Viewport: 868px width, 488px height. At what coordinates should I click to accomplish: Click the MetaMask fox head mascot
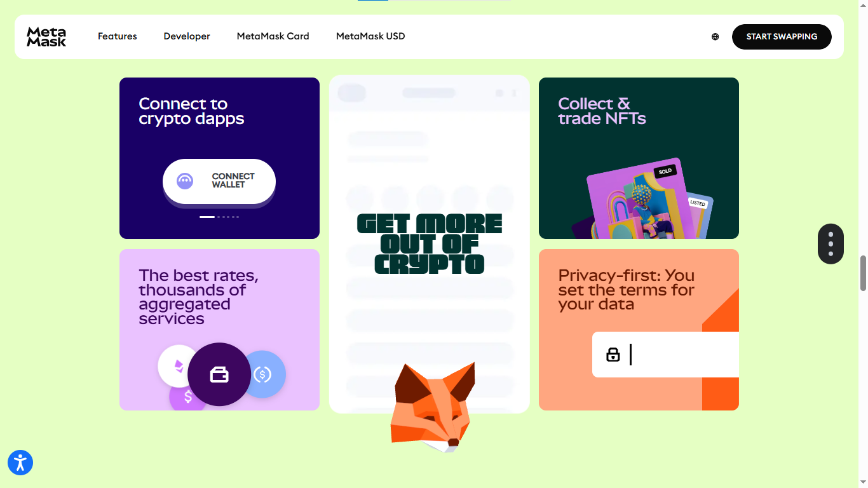pos(433,407)
